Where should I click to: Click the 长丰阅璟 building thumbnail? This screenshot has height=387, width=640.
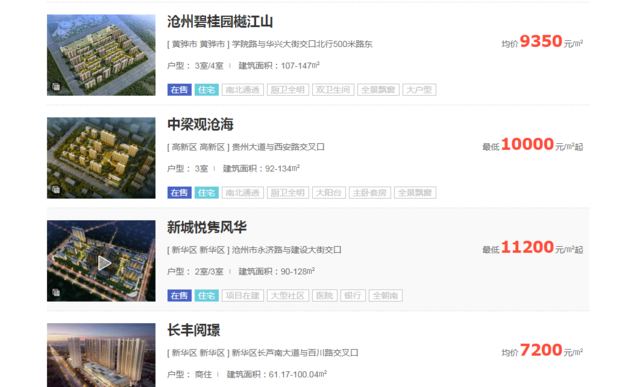point(101,355)
